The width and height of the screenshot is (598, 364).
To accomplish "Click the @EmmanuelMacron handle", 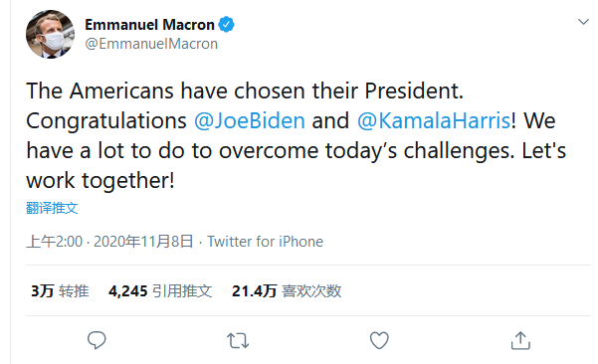I will coord(151,44).
